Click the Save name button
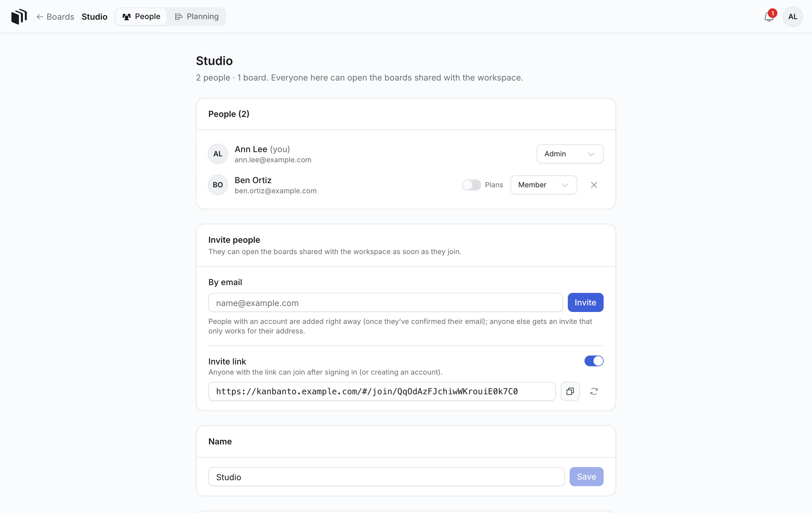812x513 pixels. (586, 477)
